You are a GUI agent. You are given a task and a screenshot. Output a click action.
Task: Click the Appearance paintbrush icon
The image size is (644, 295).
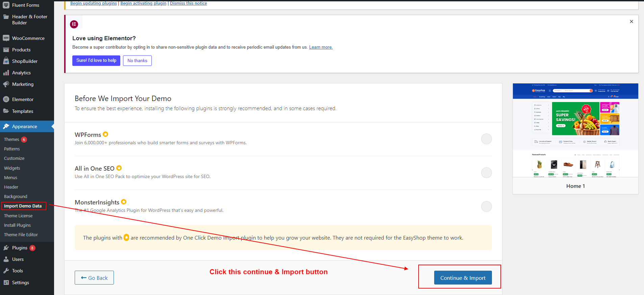6,126
